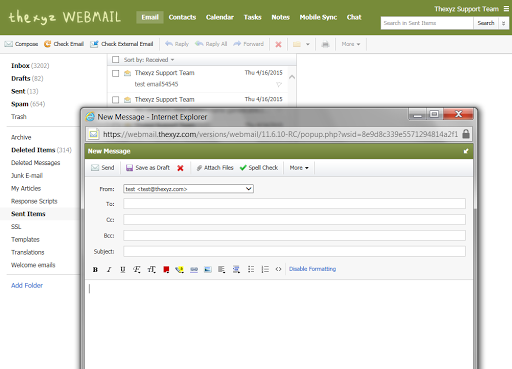512x369 pixels.
Task: Open the indent options icon
Action: click(236, 269)
